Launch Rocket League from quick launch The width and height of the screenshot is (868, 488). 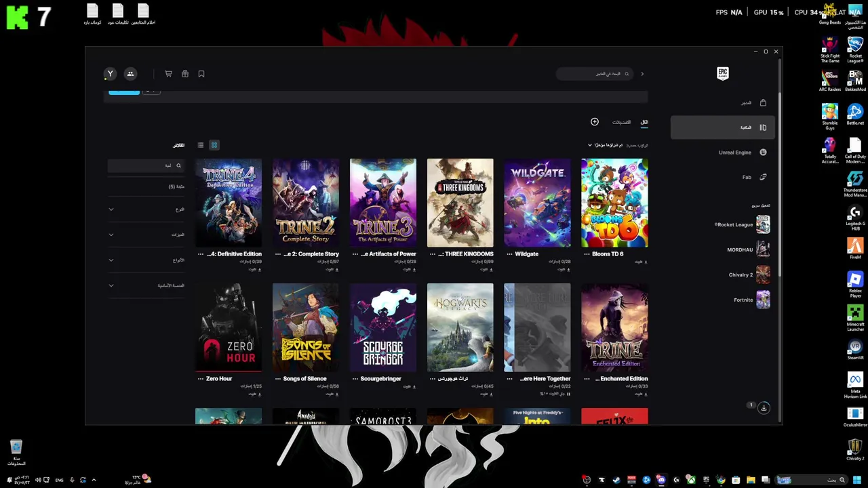coord(742,224)
